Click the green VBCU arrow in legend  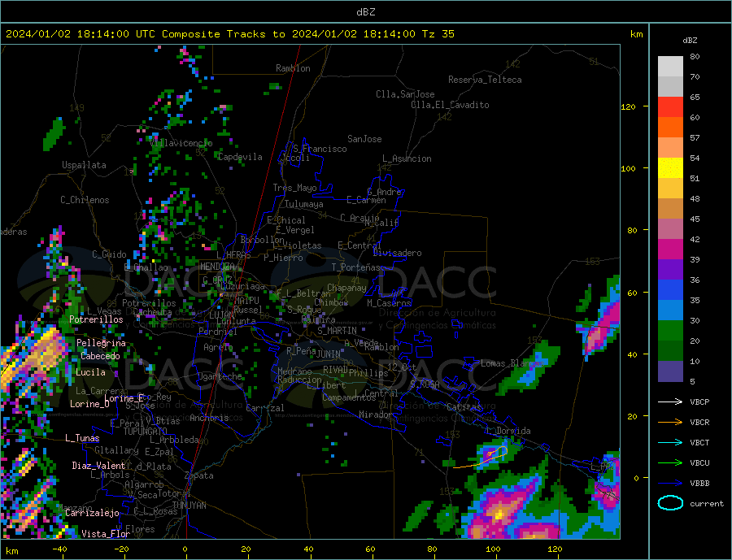(670, 462)
